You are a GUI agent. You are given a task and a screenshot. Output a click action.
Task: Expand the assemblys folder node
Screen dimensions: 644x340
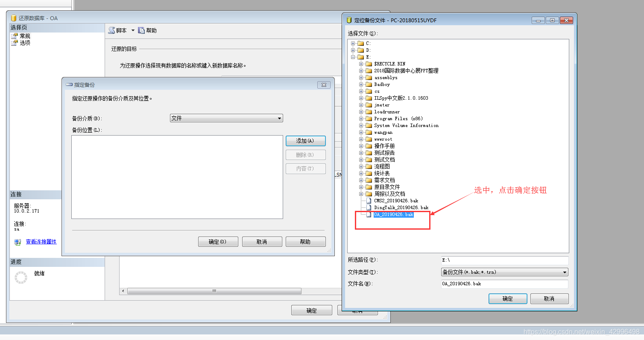click(x=361, y=77)
